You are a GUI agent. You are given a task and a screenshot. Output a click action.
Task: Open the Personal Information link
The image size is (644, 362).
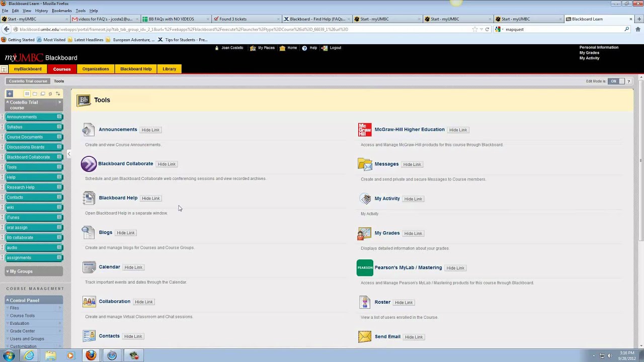point(599,47)
